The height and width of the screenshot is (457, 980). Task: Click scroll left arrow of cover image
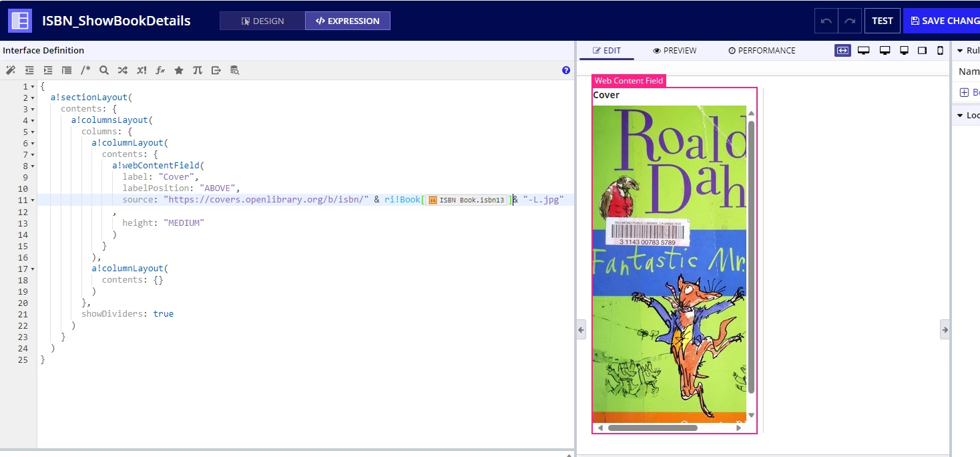pyautogui.click(x=600, y=428)
